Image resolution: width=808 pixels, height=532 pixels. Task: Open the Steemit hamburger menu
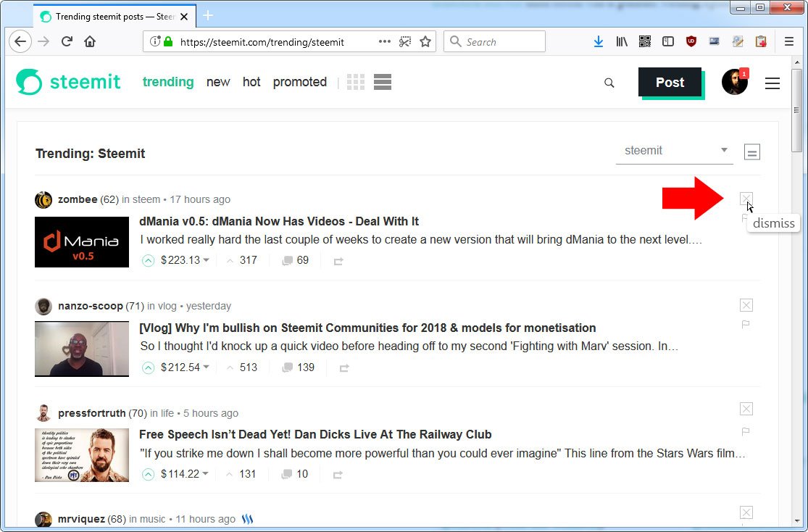click(x=772, y=83)
